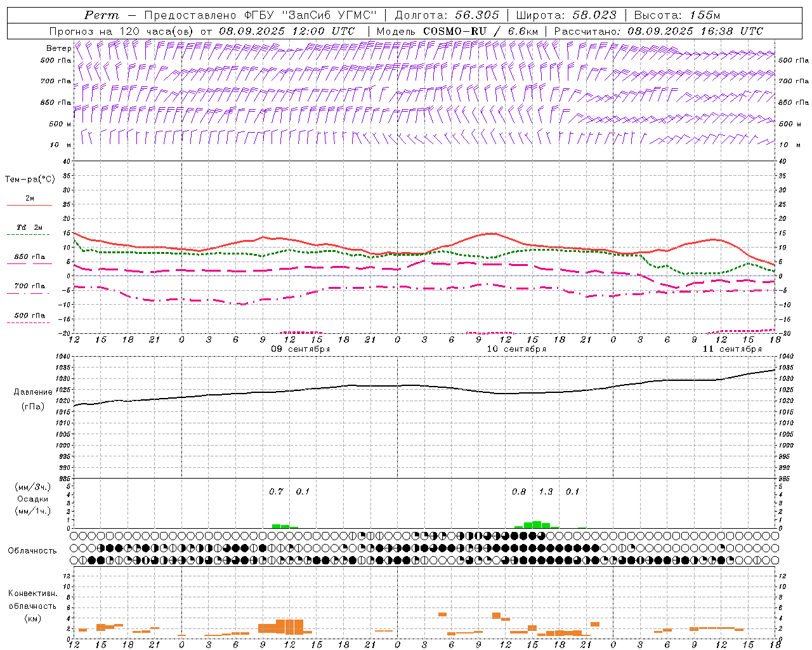Click the "Тем-ра(°C)" temperature label
812x650 pixels.
point(30,180)
